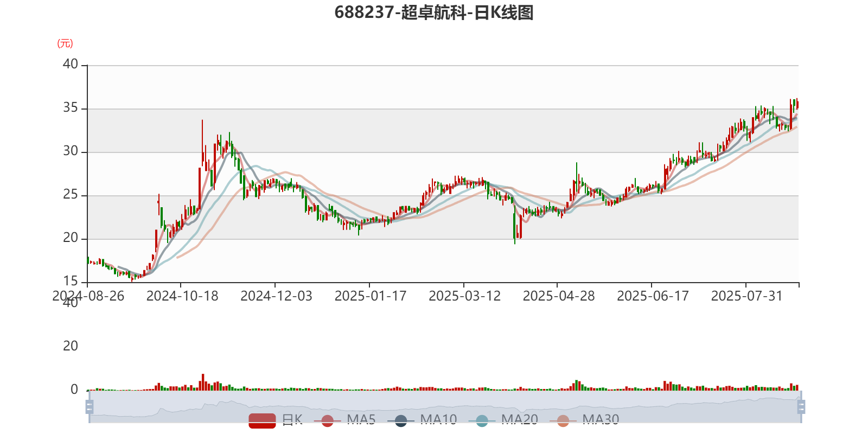Click the 2025-04-28 date axis label
Image resolution: width=868 pixels, height=434 pixels.
click(x=559, y=296)
